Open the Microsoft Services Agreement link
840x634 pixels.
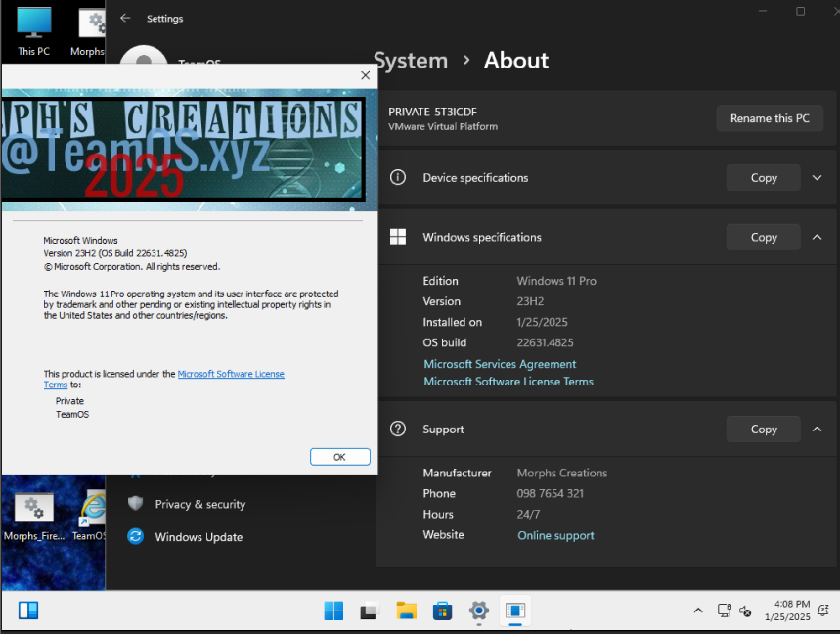coord(500,364)
